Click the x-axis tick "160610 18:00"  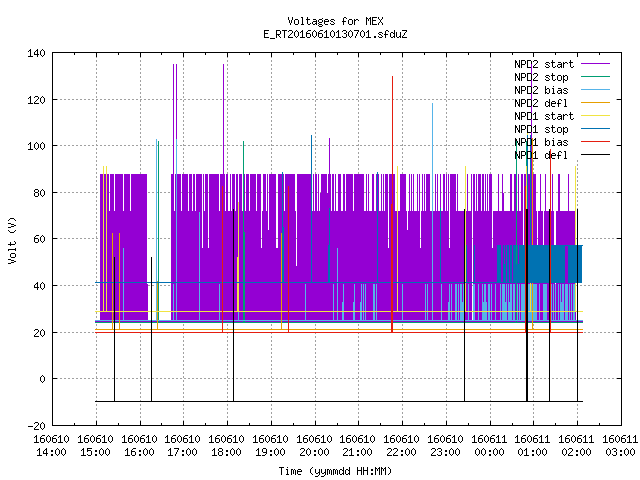click(x=227, y=446)
